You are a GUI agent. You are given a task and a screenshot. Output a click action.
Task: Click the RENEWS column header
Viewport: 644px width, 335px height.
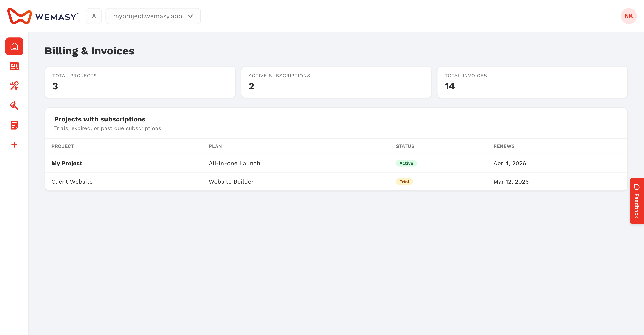click(504, 146)
